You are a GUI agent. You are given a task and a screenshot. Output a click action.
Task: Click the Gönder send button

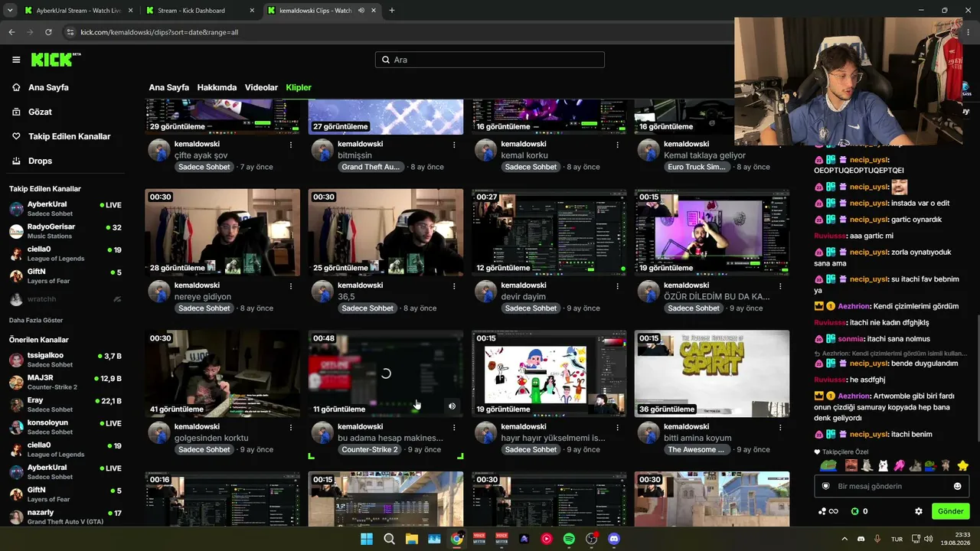(950, 511)
